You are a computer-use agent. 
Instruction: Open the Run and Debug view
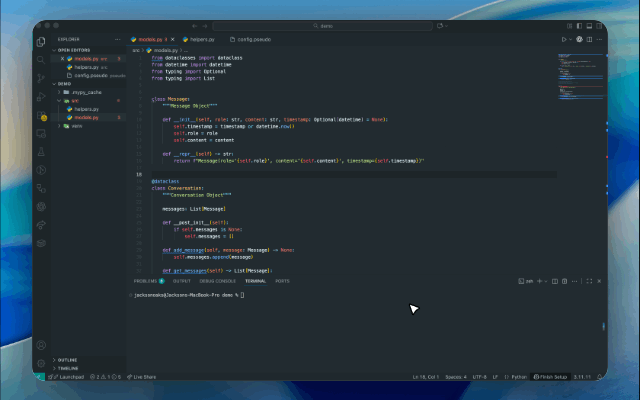(41, 97)
